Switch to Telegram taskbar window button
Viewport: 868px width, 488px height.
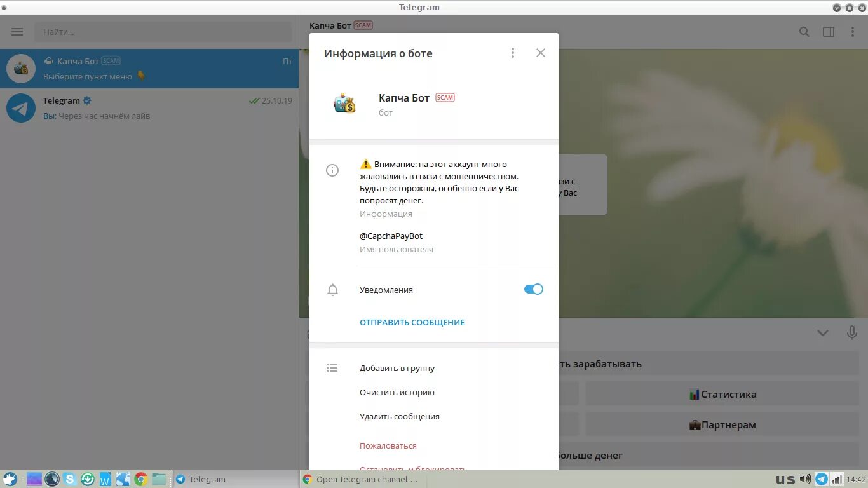pyautogui.click(x=235, y=479)
